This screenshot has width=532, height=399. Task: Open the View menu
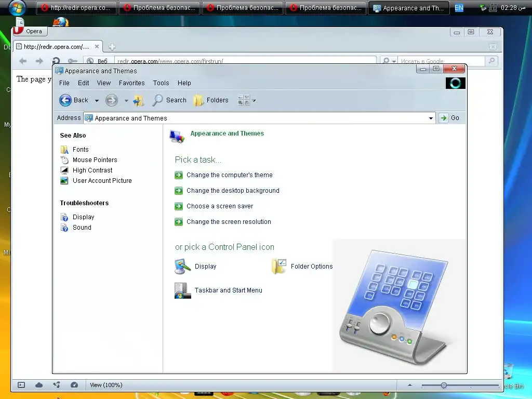pyautogui.click(x=103, y=83)
